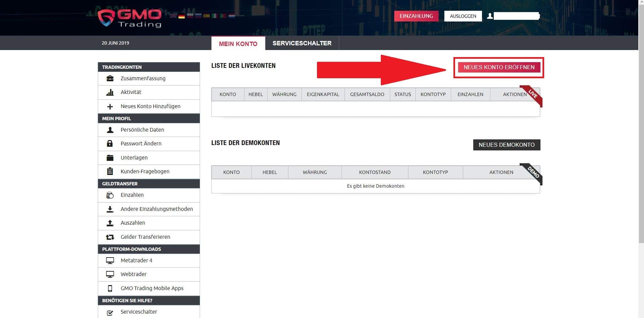The height and width of the screenshot is (318, 644).
Task: Choose the Polish flag language option
Action: pyautogui.click(x=190, y=15)
